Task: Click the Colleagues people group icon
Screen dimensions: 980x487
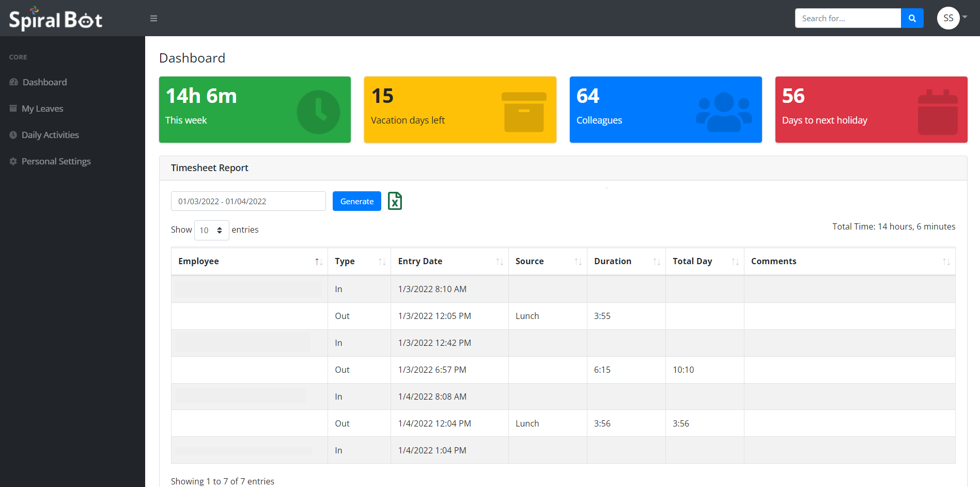Action: click(724, 112)
